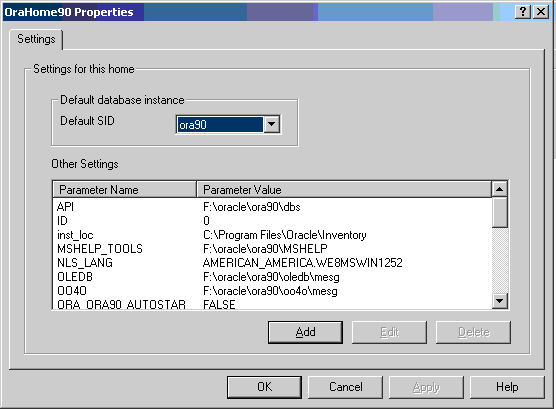This screenshot has width=556, height=409.
Task: Click the F:\oracle\ora90\dbs value
Action: 252,207
